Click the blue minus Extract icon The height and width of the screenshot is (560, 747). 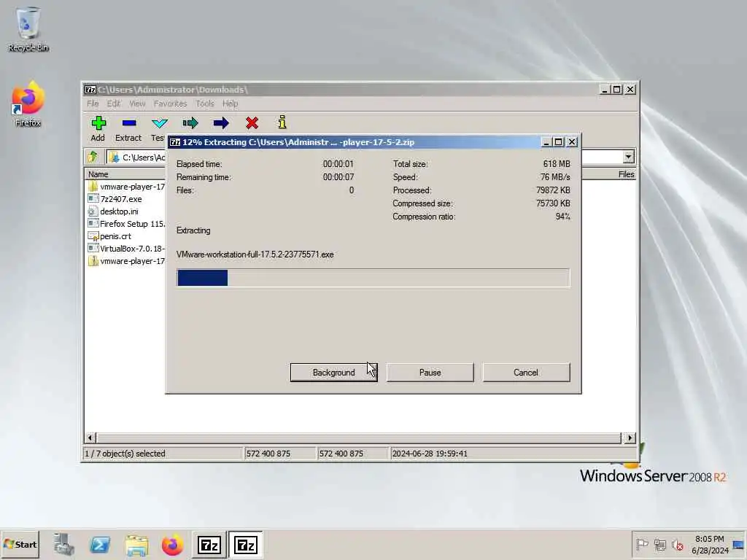click(128, 123)
